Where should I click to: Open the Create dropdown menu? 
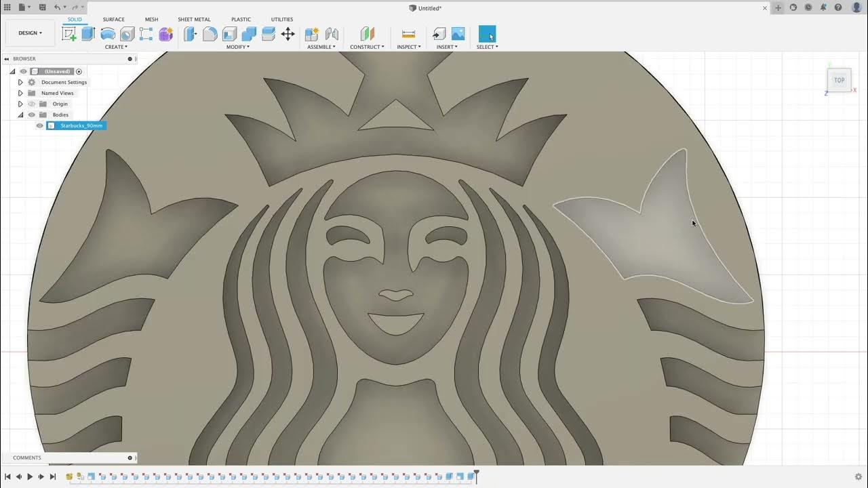pos(116,47)
